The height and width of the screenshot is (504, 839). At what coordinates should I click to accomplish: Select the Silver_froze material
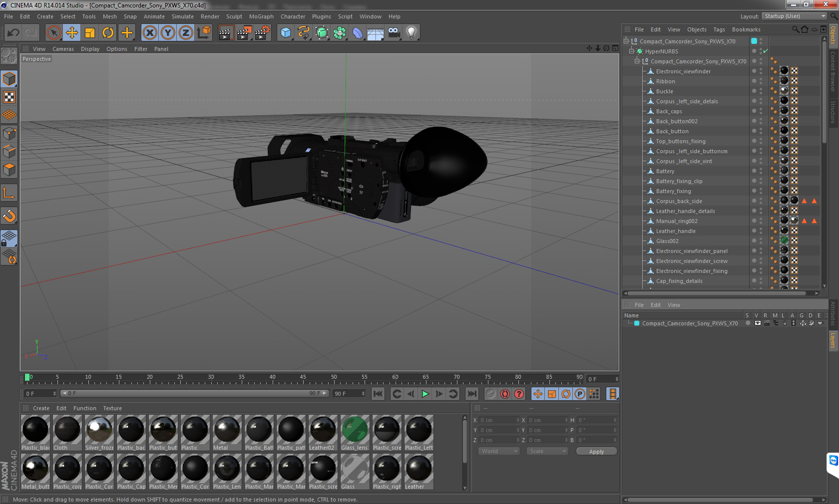point(99,433)
